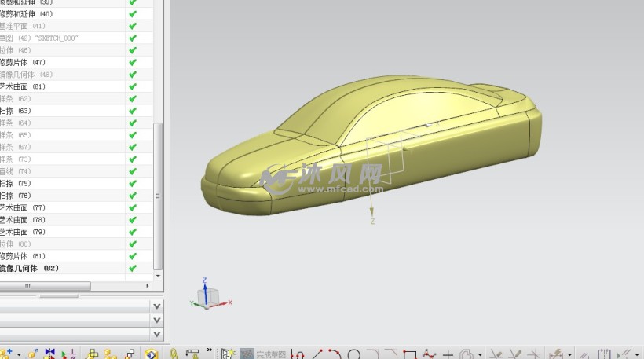644x359 pixels.
Task: Click the parallel lines constraint icon
Action: click(x=584, y=355)
